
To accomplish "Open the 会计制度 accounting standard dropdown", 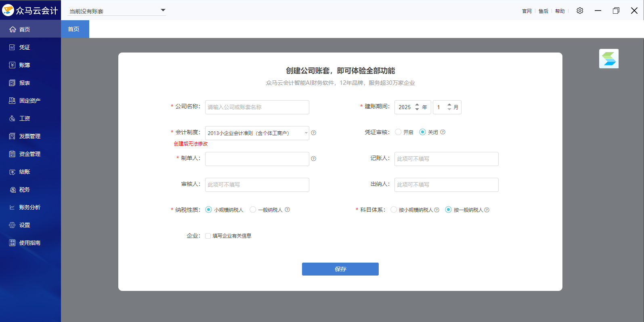I will click(x=257, y=133).
